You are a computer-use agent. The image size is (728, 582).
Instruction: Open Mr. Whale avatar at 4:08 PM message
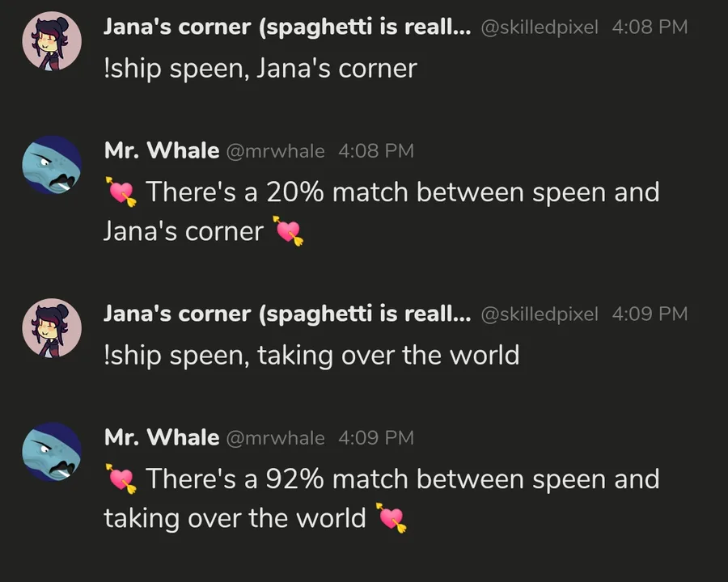(52, 165)
